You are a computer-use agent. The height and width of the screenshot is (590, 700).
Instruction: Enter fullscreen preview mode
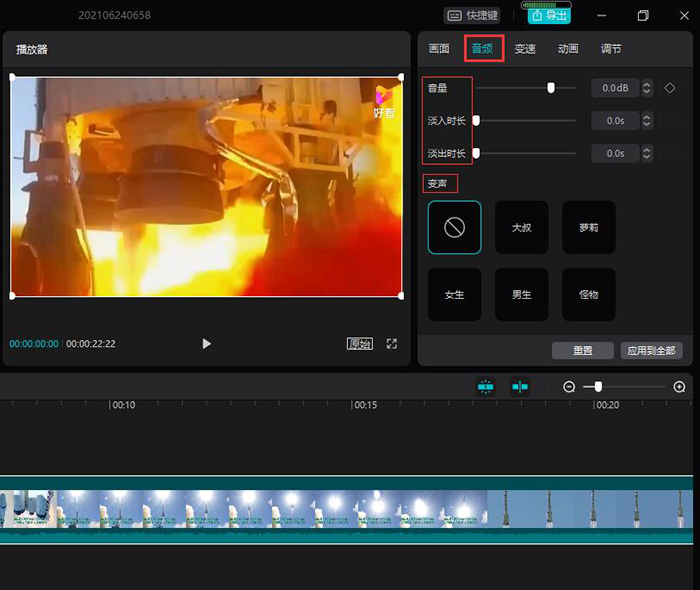[x=392, y=344]
